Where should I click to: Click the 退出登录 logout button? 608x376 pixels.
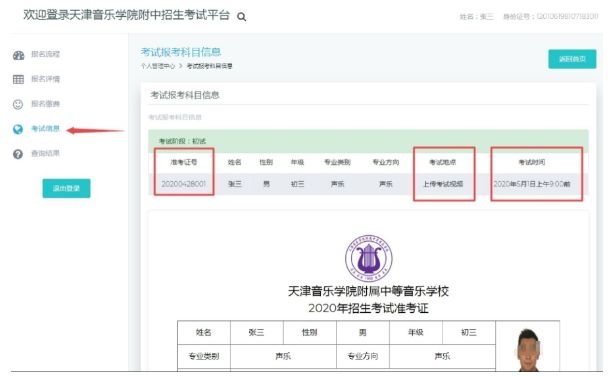[66, 188]
